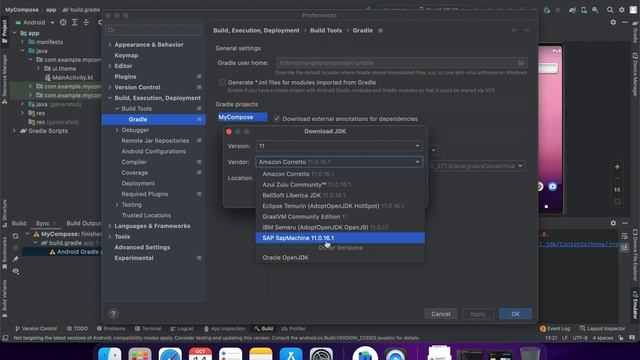Open Android project view dropdown
The width and height of the screenshot is (640, 360).
(35, 22)
